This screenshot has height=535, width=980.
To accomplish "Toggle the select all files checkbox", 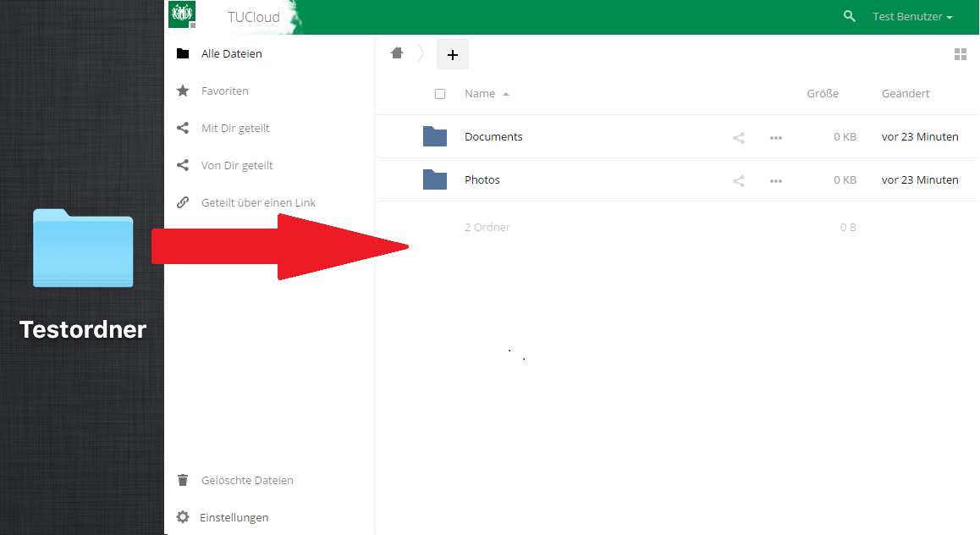I will 440,94.
